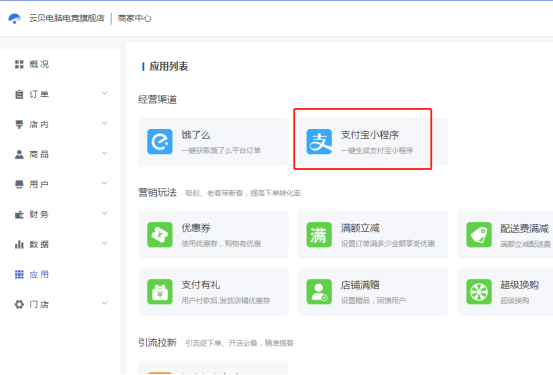The width and height of the screenshot is (553, 375).
Task: Open the 支付宝小程序 Alipay icon
Action: (x=319, y=141)
